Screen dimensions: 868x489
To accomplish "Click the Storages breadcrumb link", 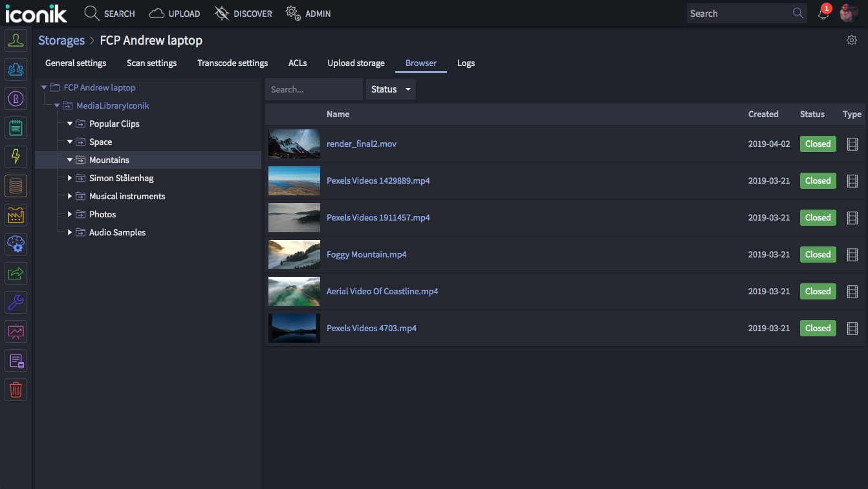I will click(x=61, y=40).
